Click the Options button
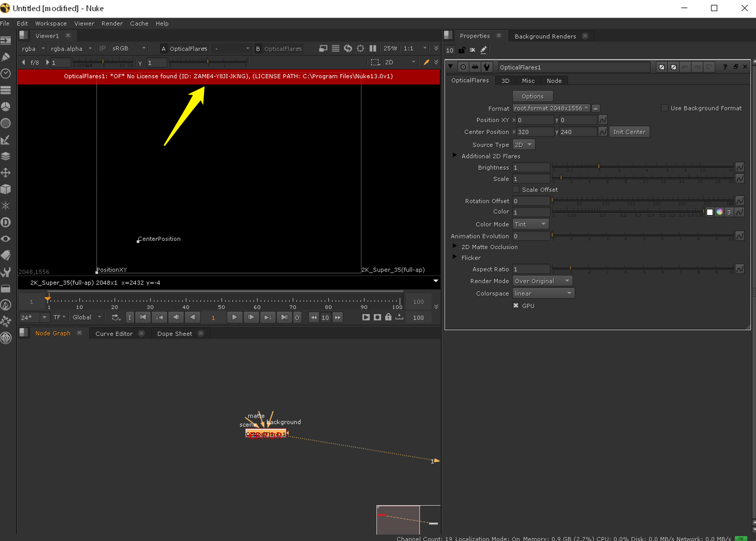 click(533, 96)
